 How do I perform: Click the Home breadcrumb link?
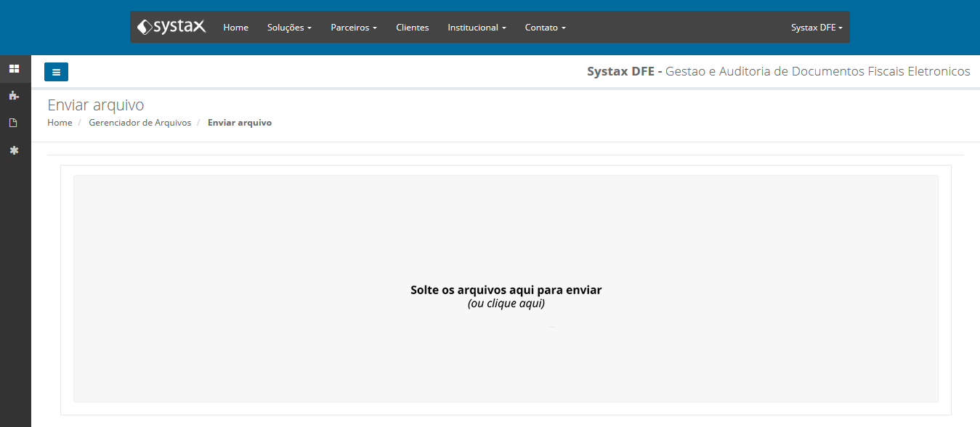point(60,123)
